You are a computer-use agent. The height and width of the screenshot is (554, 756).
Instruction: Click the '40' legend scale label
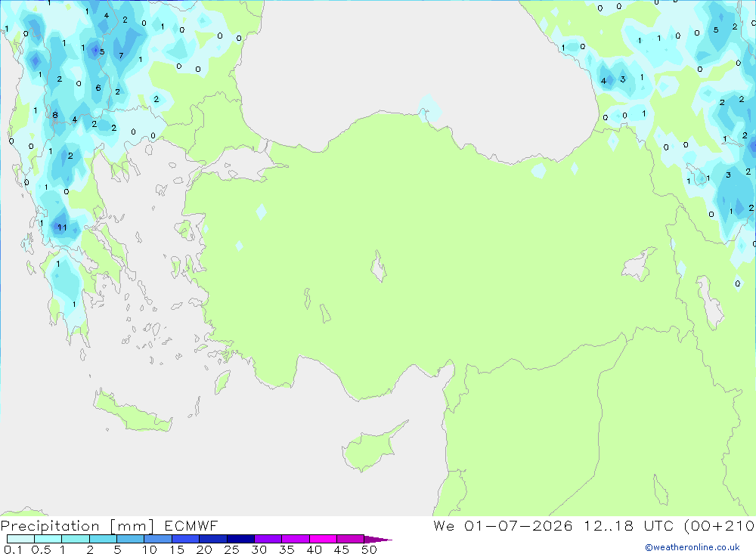point(314,549)
